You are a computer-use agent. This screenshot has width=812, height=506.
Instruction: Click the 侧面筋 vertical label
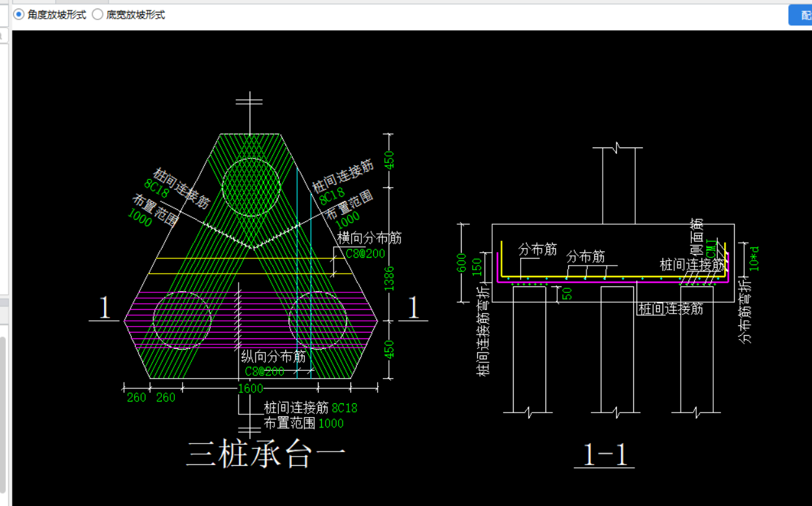[697, 238]
